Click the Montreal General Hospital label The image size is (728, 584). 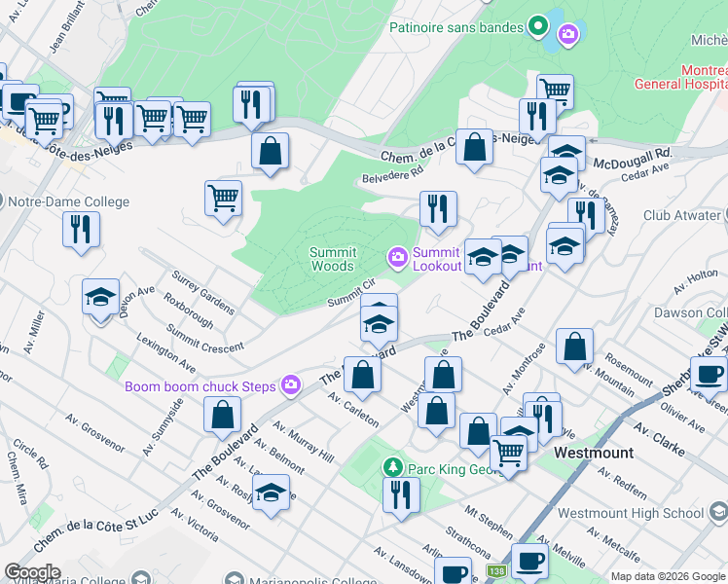point(681,77)
